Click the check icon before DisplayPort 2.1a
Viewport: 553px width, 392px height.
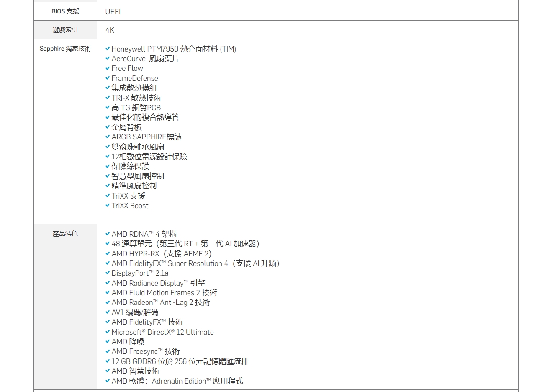(x=108, y=273)
